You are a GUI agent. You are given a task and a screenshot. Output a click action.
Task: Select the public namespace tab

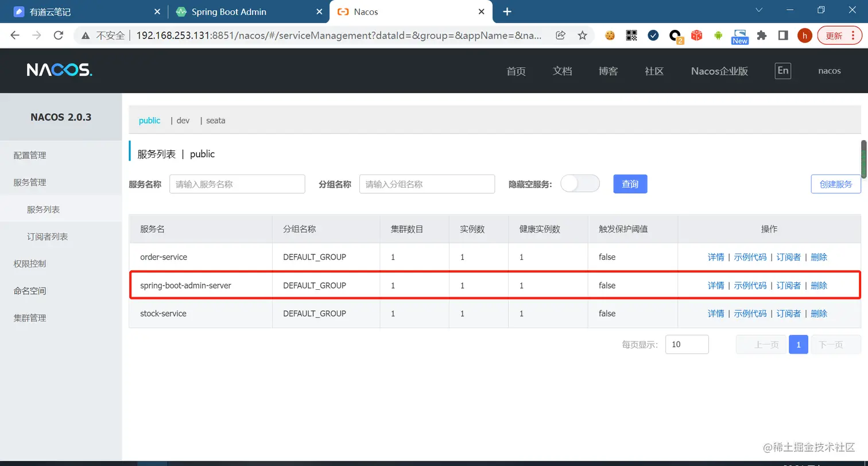149,121
